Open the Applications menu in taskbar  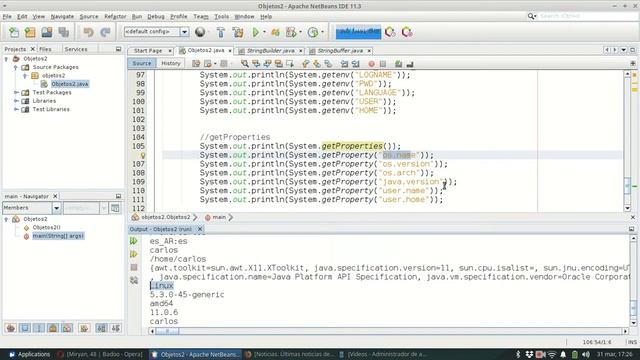29,354
